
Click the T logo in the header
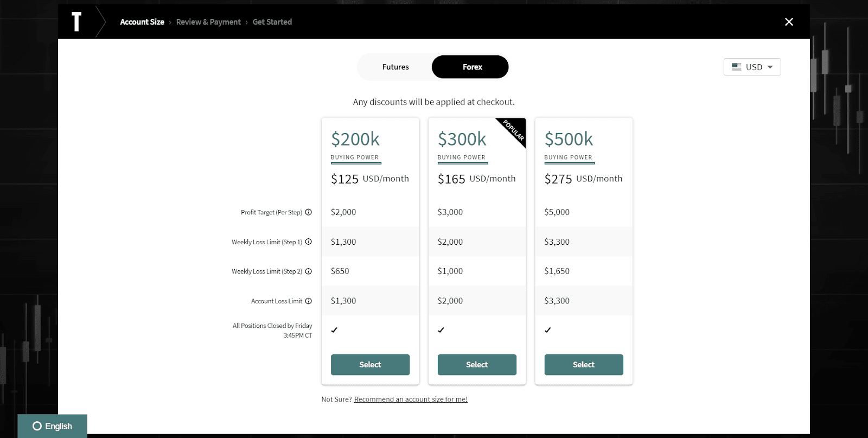(x=76, y=22)
